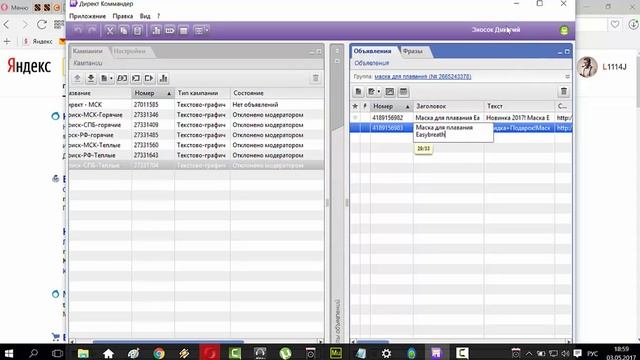Sort ads by Текст column header

click(x=519, y=106)
